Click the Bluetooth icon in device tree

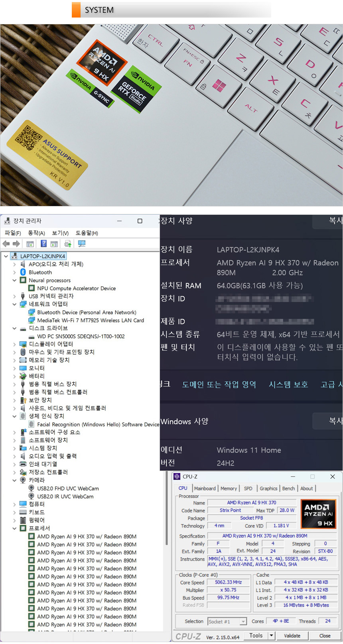(x=23, y=272)
